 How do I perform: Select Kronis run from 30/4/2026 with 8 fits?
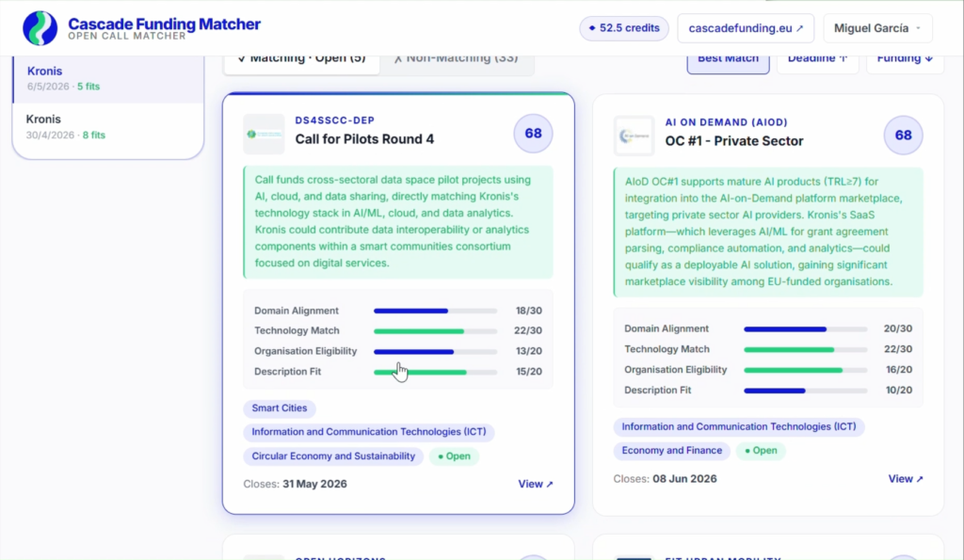coord(108,127)
